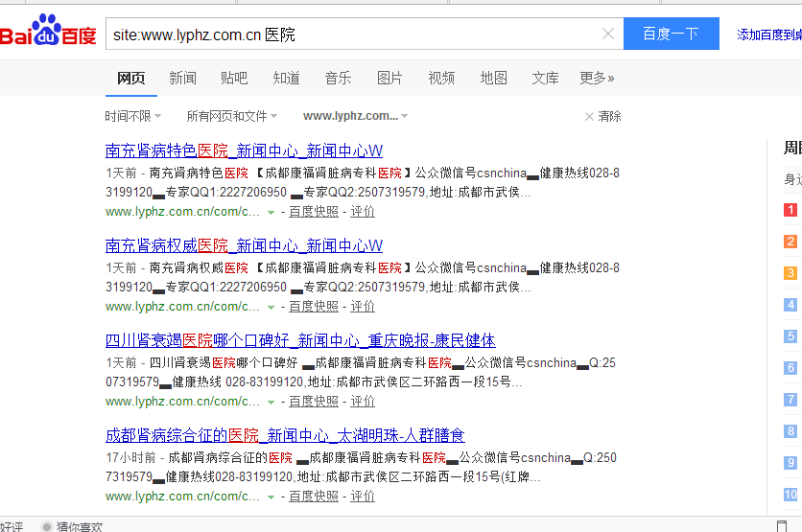Click the green URL of 四川肾衰竭医院 result
The image size is (802, 532).
tap(182, 402)
